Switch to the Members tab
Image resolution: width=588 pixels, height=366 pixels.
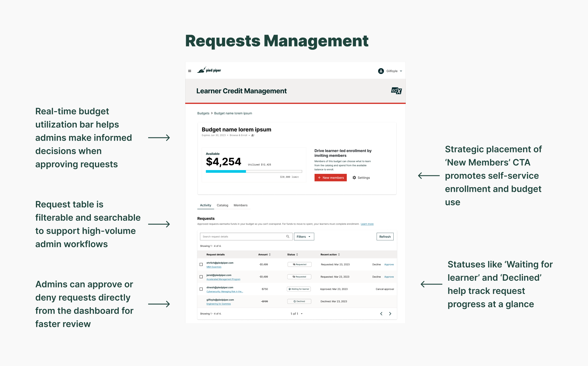tap(240, 205)
